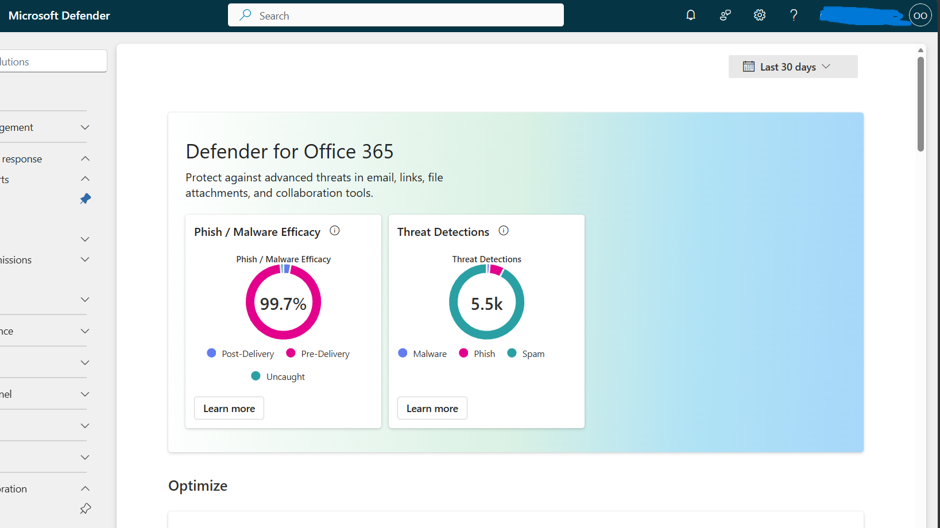Image resolution: width=940 pixels, height=528 pixels.
Task: Click the calendar icon in date filter
Action: 748,67
